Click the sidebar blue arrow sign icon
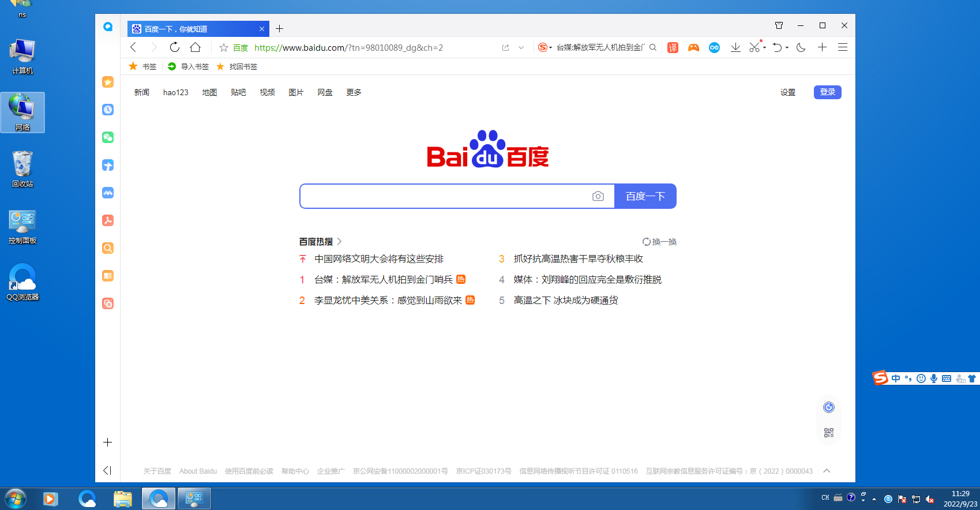 tap(108, 165)
